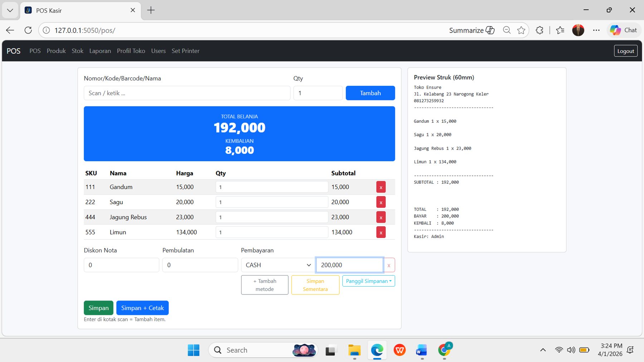Select Laporan in the navigation bar

tap(100, 51)
